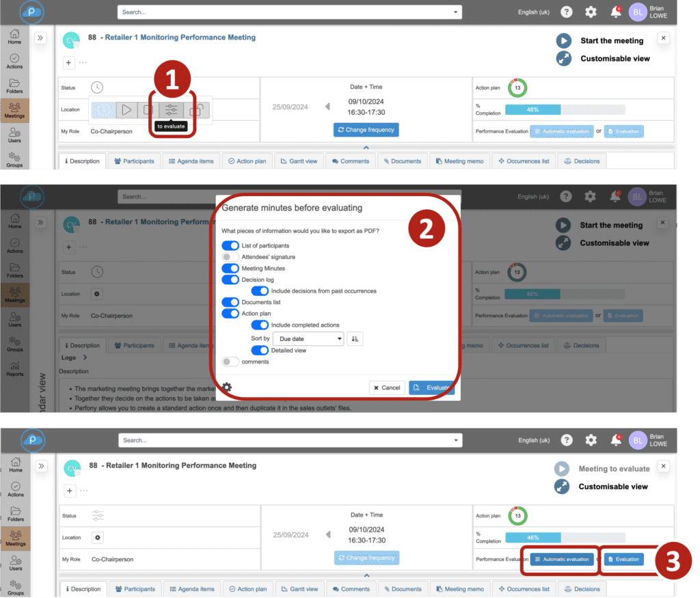This screenshot has height=598, width=700.
Task: Open the Sort by Due date dropdown
Action: [308, 338]
